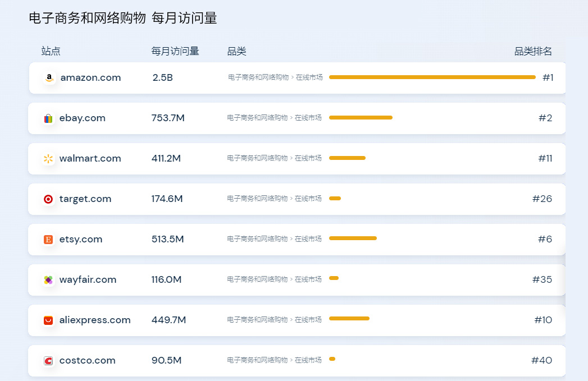Click the 站点 column header
Screen dimensions: 588x381
pos(51,52)
